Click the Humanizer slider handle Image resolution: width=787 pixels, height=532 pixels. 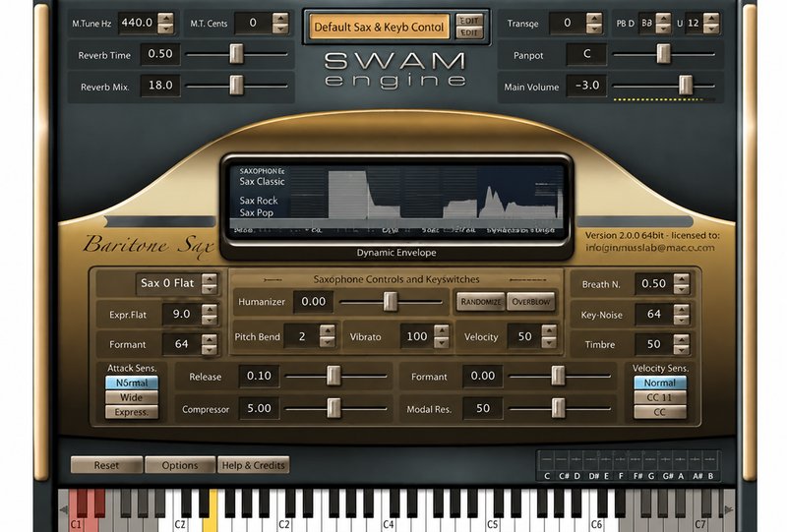pos(390,302)
